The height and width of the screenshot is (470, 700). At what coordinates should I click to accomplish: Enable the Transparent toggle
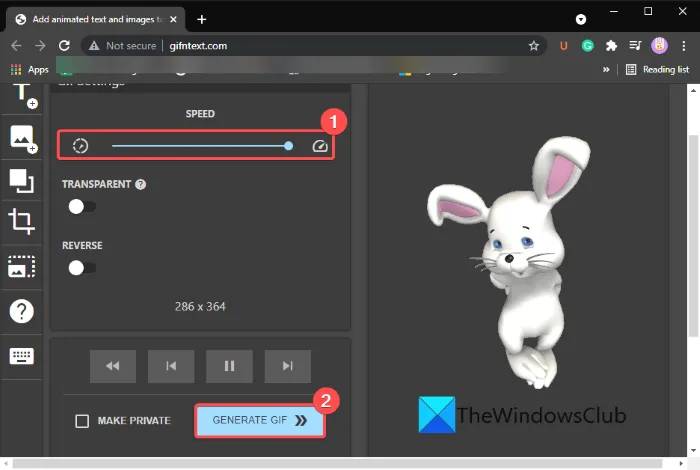coord(82,206)
